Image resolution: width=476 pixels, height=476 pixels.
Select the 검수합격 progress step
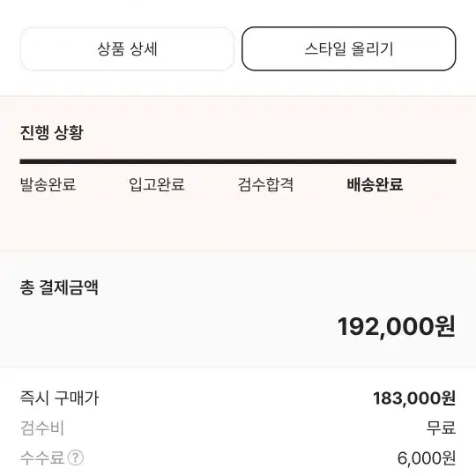(265, 184)
